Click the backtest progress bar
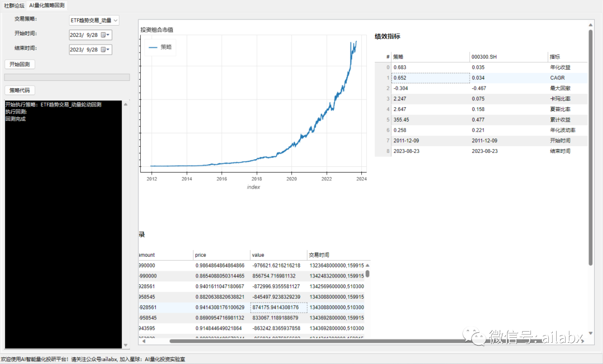Screen dimensions: 603x364 tap(67, 77)
